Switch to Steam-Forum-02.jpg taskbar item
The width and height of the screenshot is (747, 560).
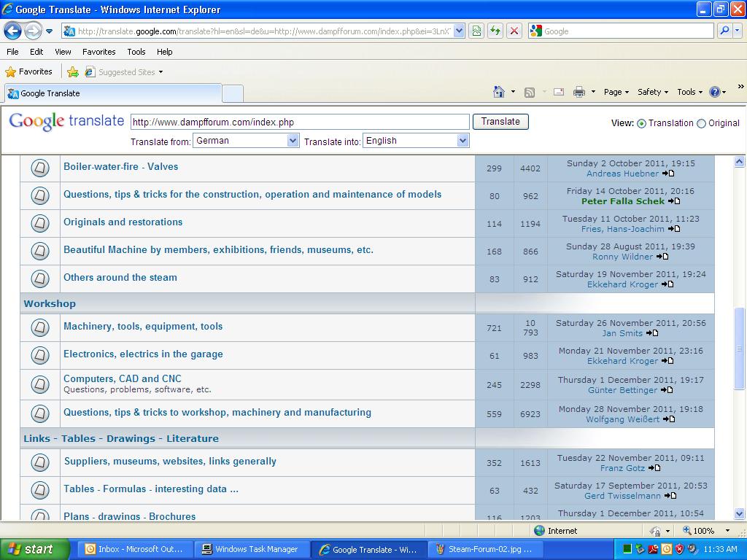(x=484, y=549)
